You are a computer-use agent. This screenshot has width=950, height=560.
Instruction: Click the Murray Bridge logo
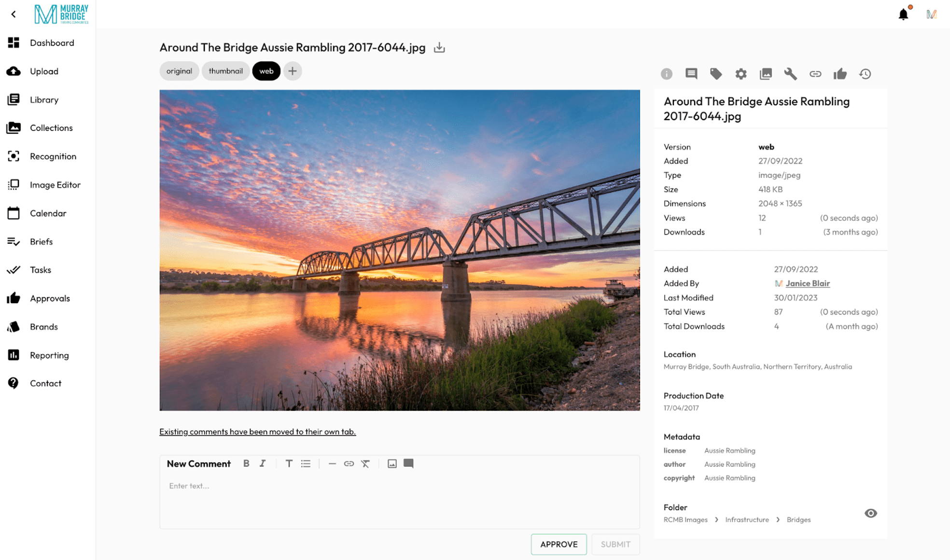61,14
